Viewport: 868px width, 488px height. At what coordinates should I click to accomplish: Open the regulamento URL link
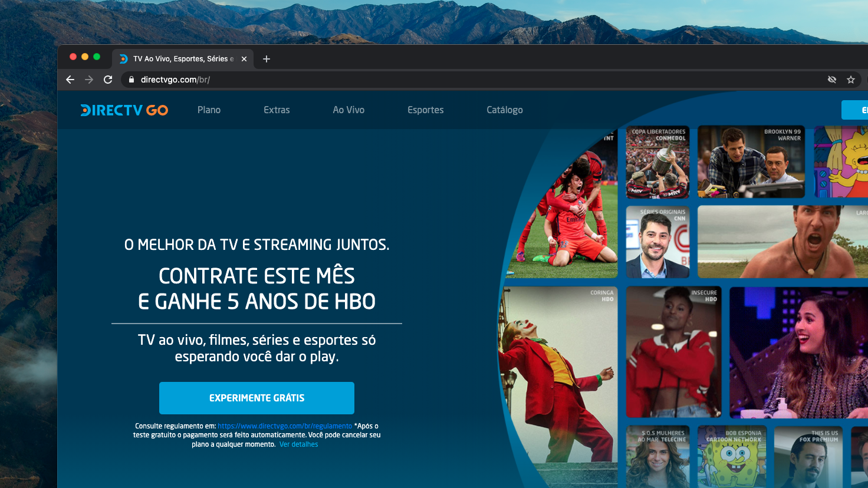285,426
